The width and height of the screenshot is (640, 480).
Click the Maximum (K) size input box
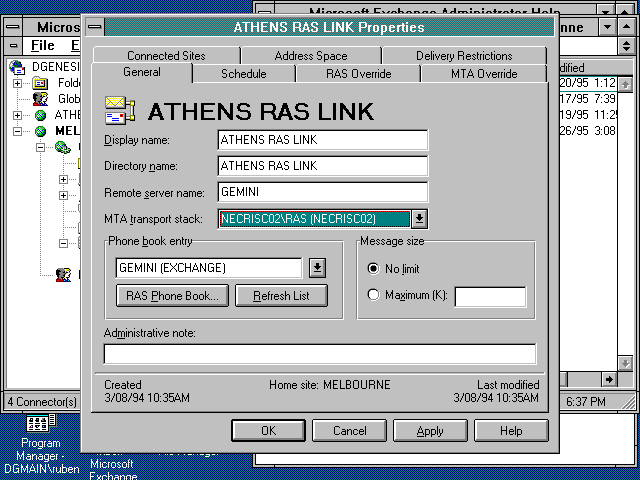click(x=490, y=297)
